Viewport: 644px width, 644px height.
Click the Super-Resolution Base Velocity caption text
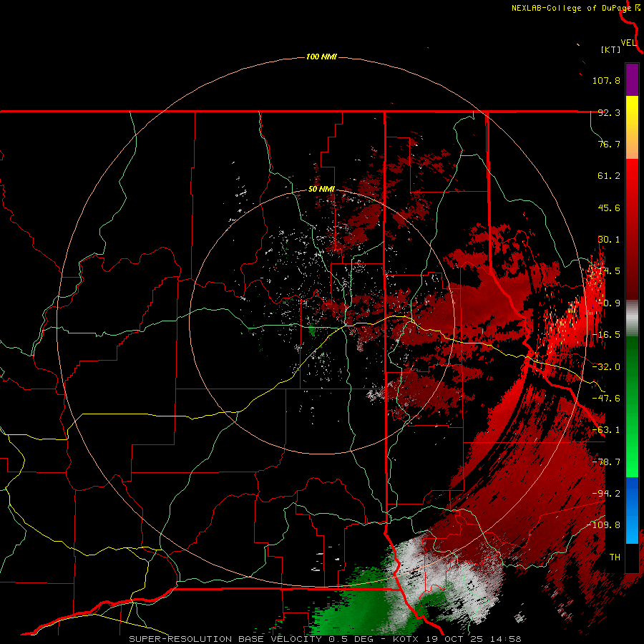pos(324,639)
